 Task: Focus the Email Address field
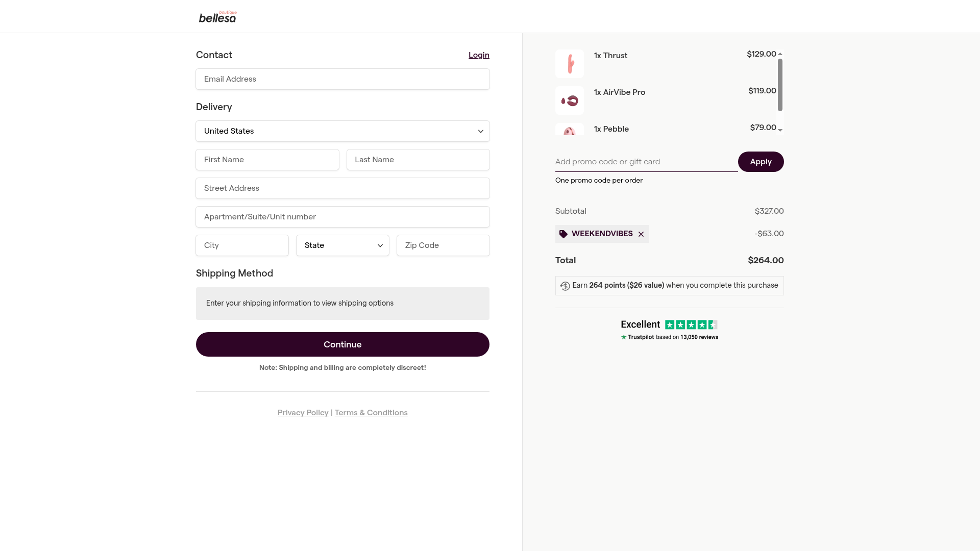pyautogui.click(x=342, y=79)
